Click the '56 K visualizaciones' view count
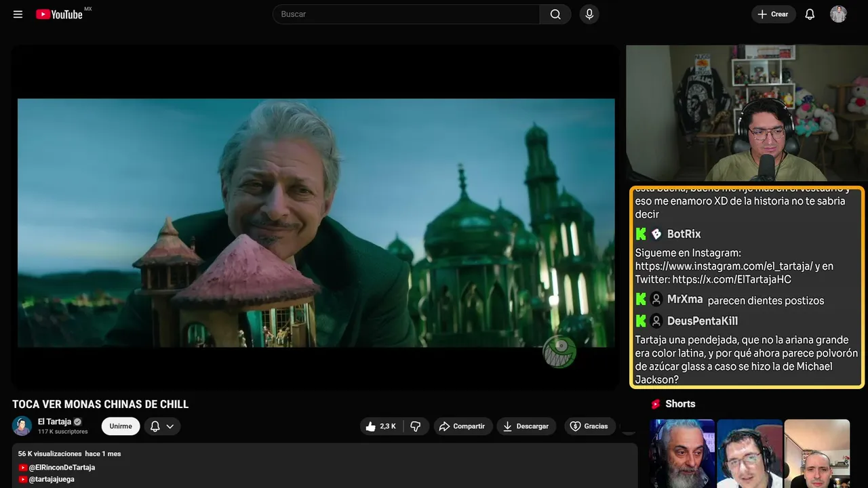This screenshot has height=488, width=868. click(50, 453)
